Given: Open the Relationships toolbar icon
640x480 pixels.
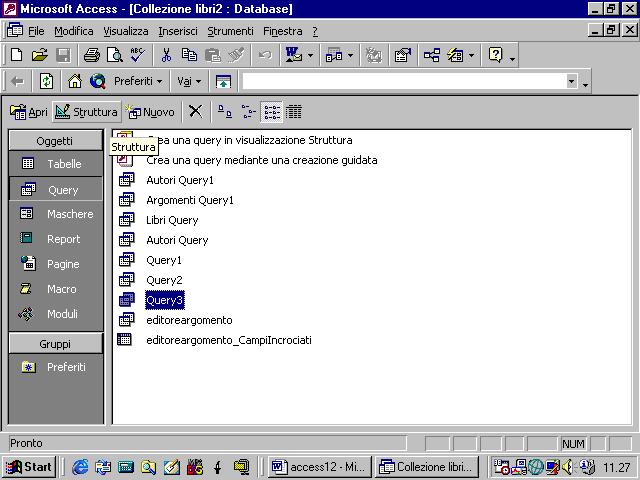Looking at the screenshot, I should pyautogui.click(x=431, y=55).
